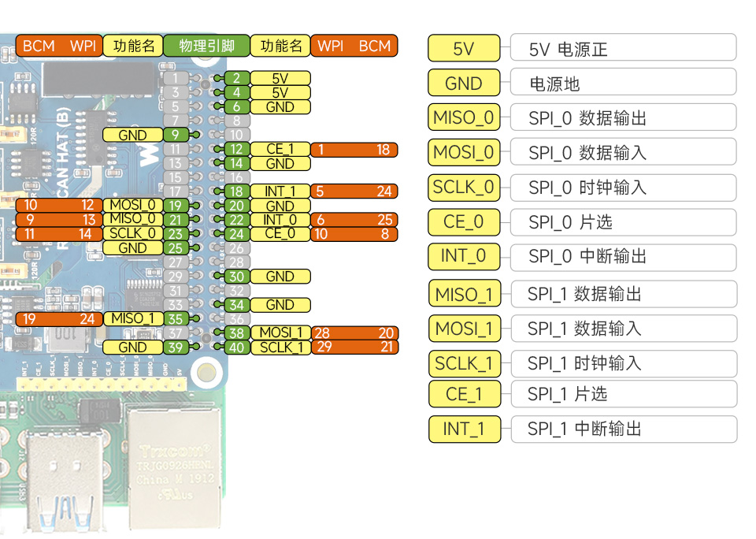This screenshot has width=756, height=539.
Task: Select the 物理引脚 header label
Action: pos(206,46)
